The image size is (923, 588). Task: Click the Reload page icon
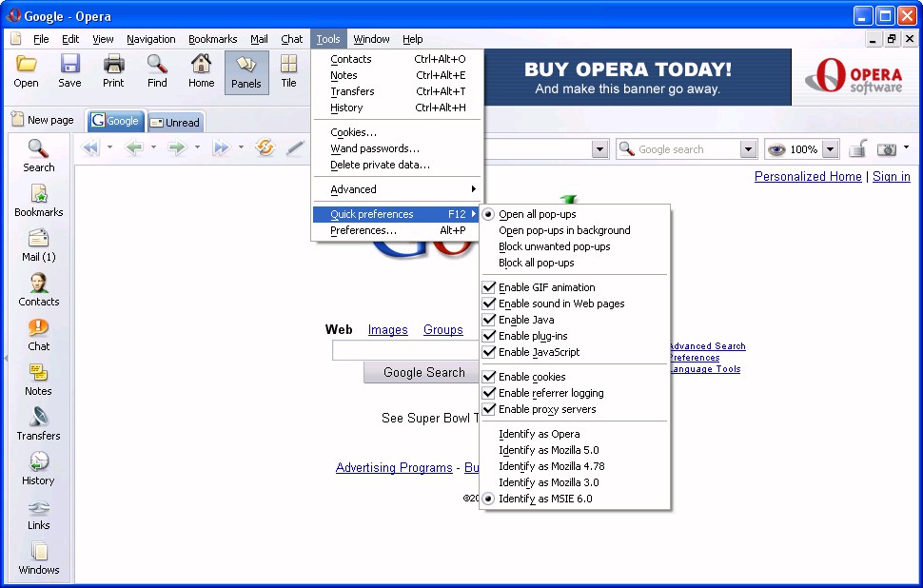point(265,147)
